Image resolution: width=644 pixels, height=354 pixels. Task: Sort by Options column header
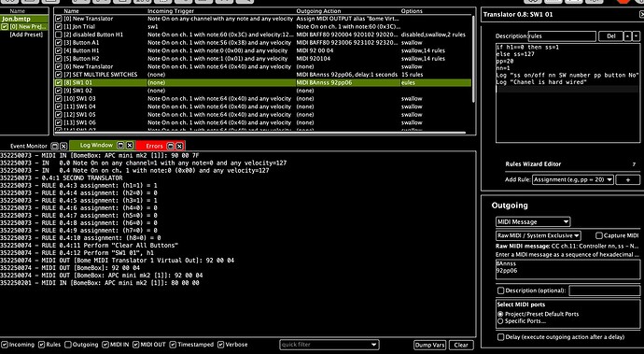[412, 11]
